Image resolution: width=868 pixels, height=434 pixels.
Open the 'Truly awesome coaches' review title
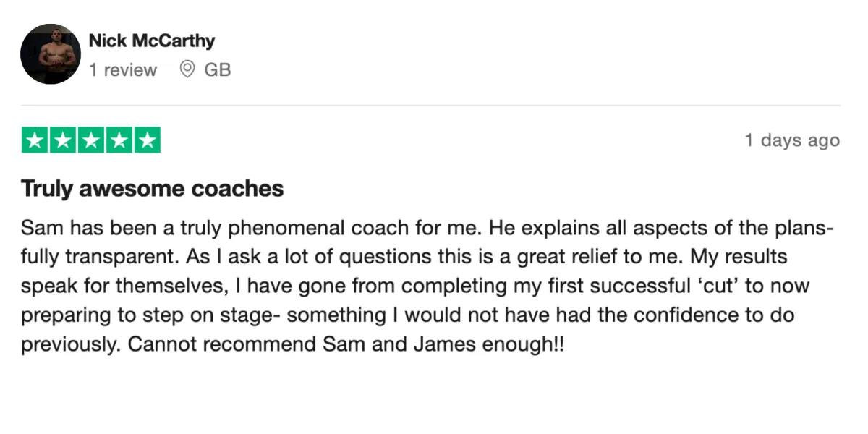click(153, 189)
